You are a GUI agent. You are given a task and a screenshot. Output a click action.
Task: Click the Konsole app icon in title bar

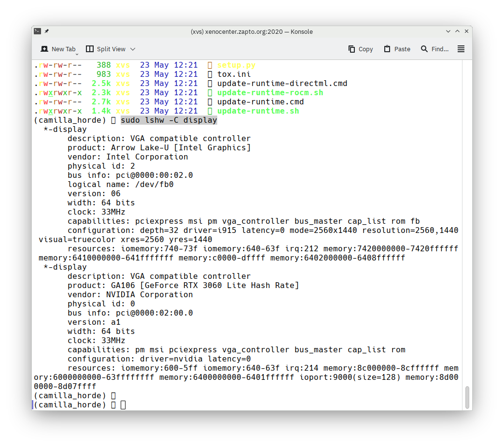pos(37,31)
